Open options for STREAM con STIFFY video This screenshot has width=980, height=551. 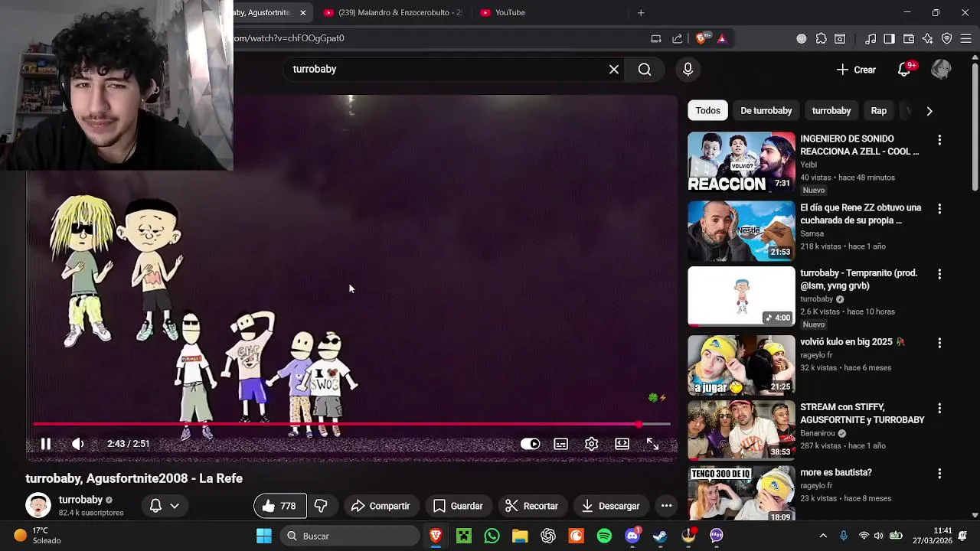click(939, 409)
